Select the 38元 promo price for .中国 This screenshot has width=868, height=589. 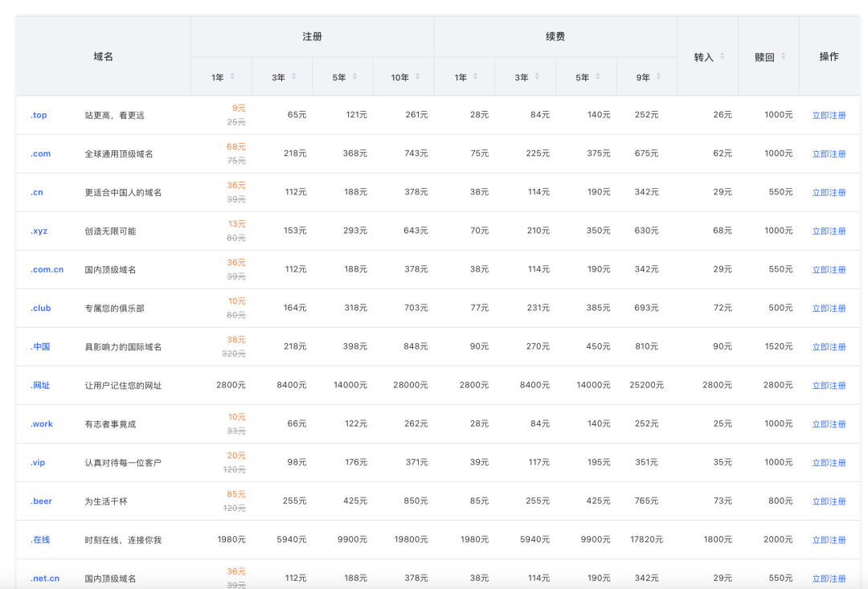[x=235, y=339]
